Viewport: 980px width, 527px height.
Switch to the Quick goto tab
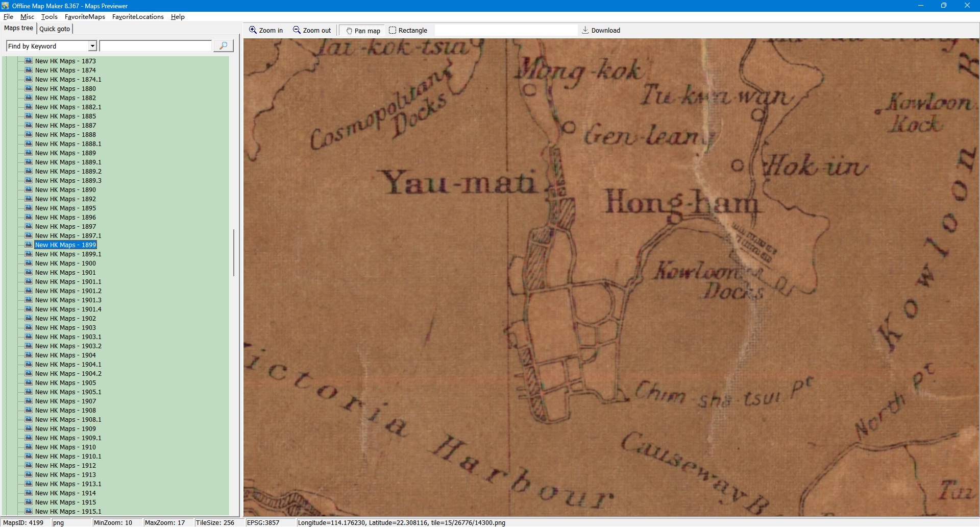55,29
